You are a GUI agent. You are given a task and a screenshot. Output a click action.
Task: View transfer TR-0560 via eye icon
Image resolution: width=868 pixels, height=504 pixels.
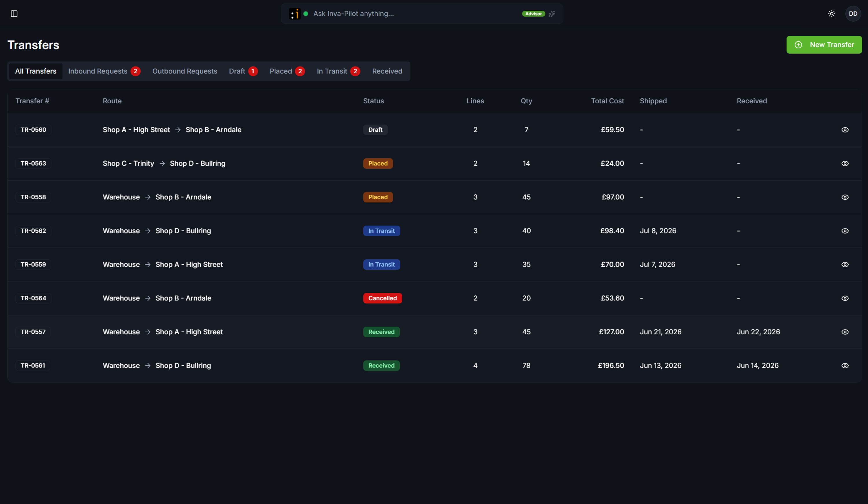click(x=845, y=130)
